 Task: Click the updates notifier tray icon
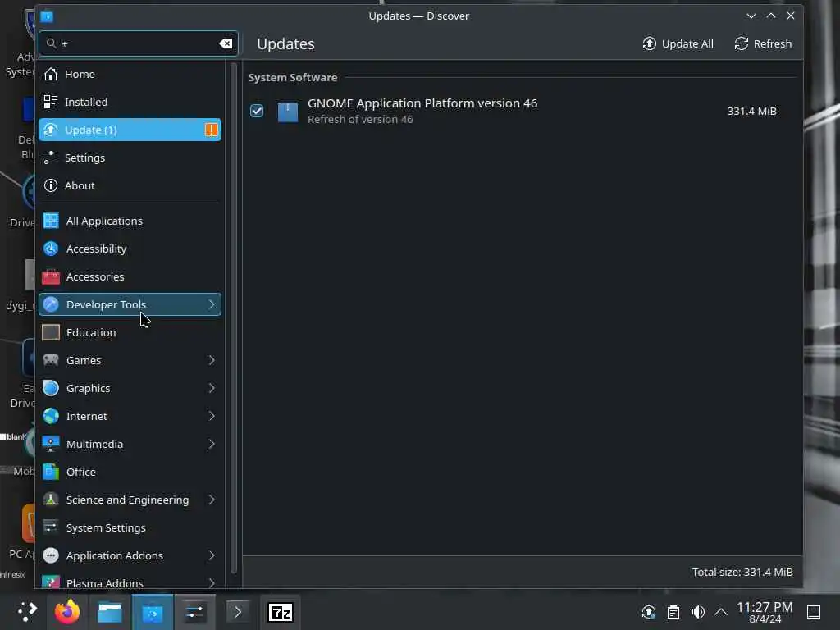[x=648, y=612]
